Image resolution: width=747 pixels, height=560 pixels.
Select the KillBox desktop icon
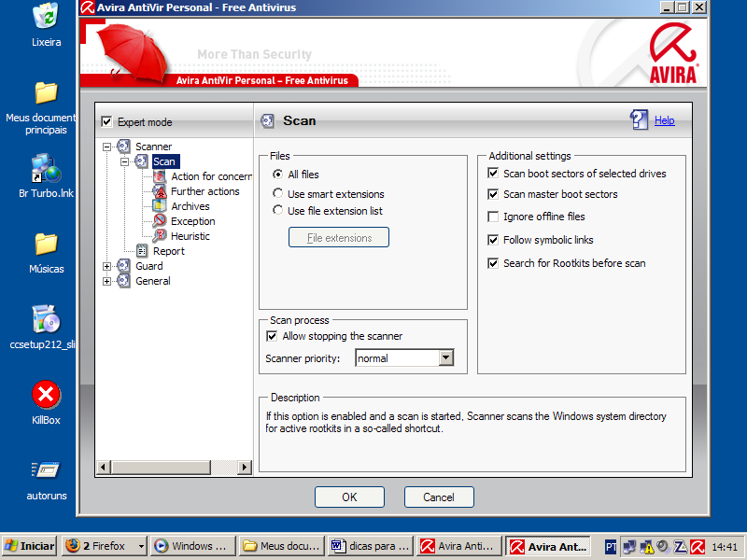(46, 394)
